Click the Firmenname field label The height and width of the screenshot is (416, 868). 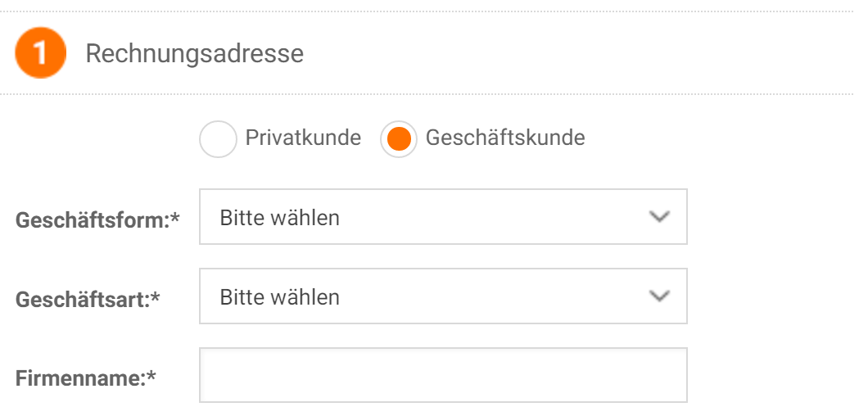[x=86, y=379]
